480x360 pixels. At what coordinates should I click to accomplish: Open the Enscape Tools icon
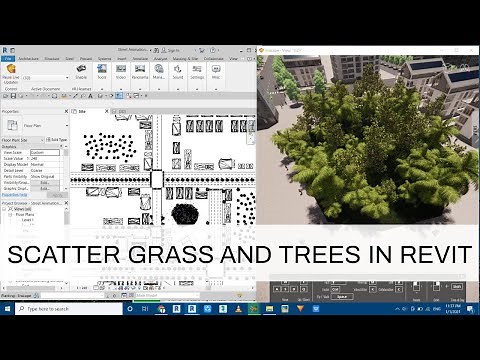(102, 69)
